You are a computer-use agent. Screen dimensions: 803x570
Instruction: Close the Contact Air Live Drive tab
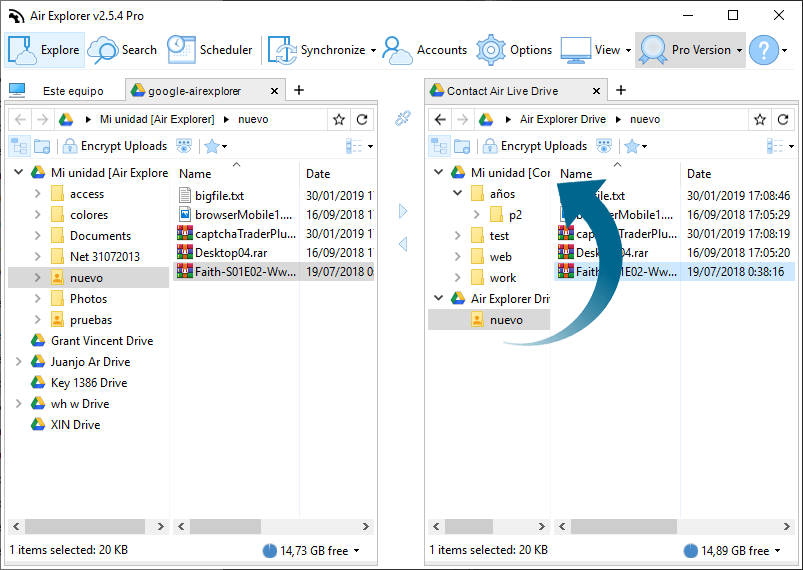click(x=596, y=91)
